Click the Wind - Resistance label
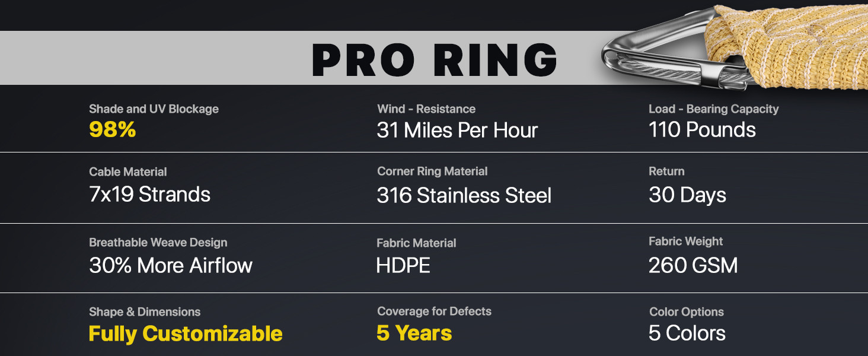Viewport: 868px width, 356px height. pos(426,109)
